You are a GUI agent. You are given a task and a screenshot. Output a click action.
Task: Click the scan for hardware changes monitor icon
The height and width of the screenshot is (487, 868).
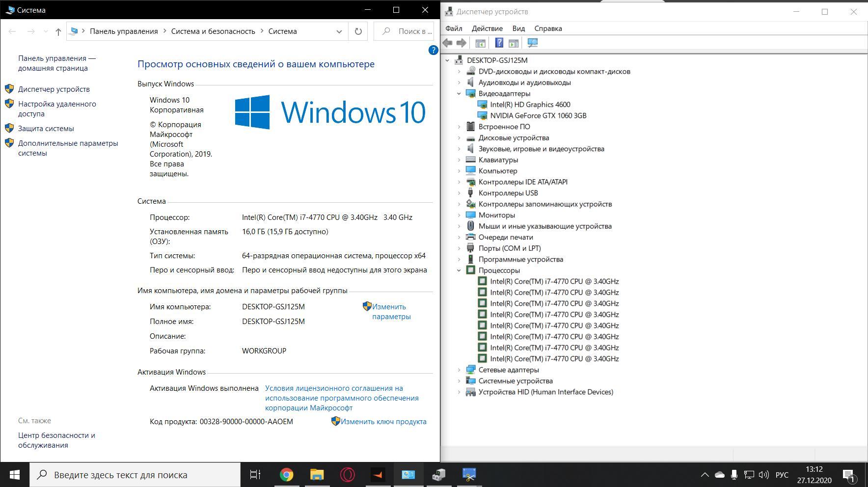[532, 43]
